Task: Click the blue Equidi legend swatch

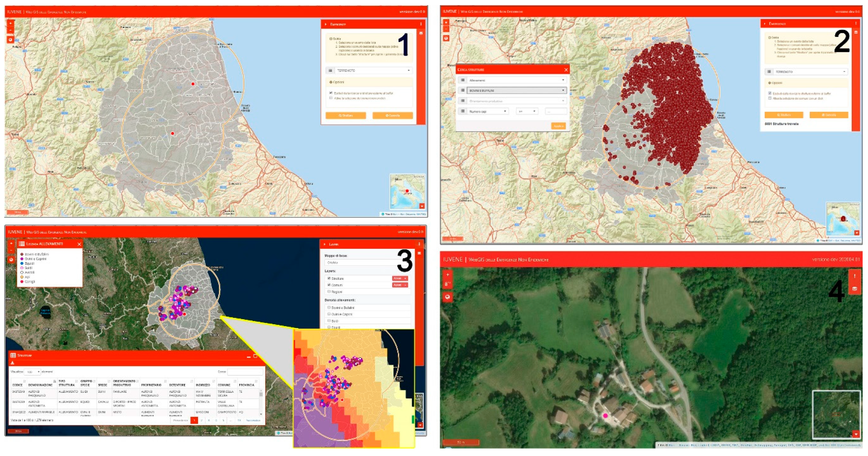Action: 22,263
